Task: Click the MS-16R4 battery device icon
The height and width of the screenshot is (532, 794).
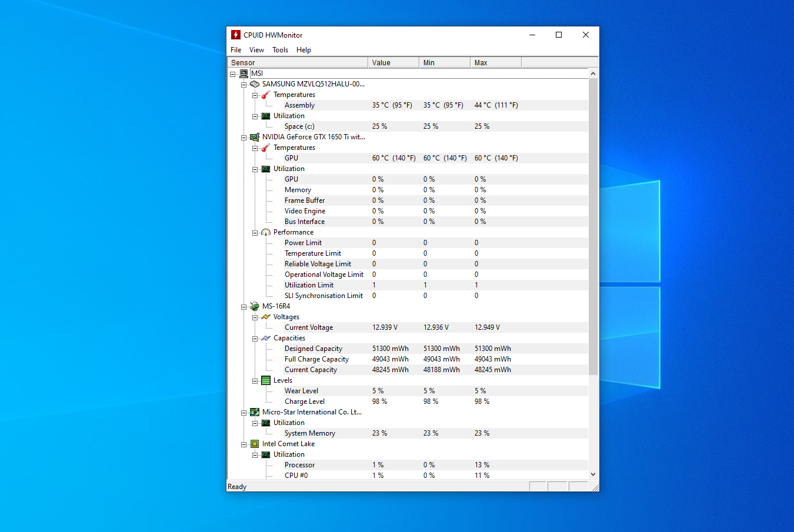Action: coord(255,306)
